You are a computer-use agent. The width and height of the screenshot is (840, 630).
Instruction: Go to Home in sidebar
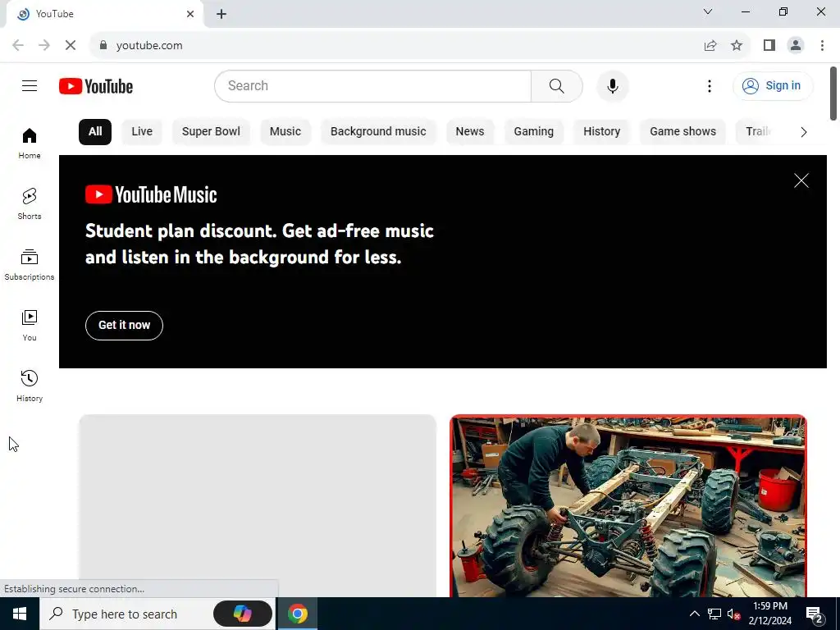[30, 144]
